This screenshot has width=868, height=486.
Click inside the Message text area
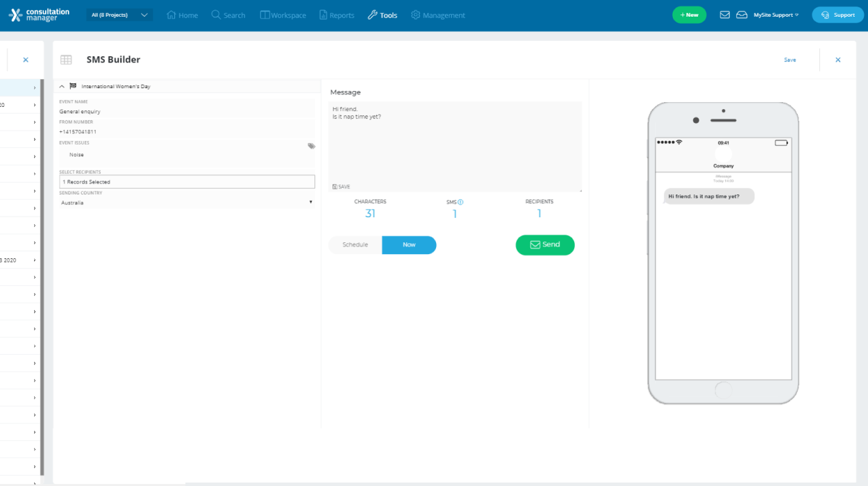455,146
